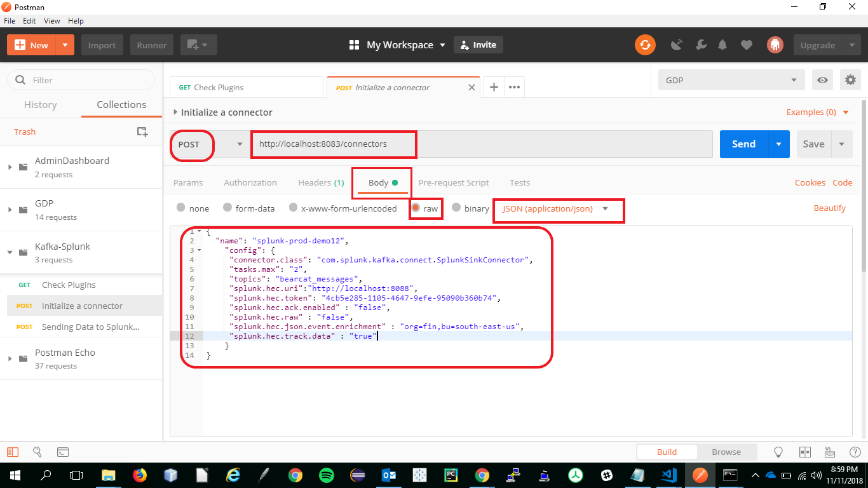The width and height of the screenshot is (868, 488).
Task: Expand the AdminDashboard collection
Action: 10,167
